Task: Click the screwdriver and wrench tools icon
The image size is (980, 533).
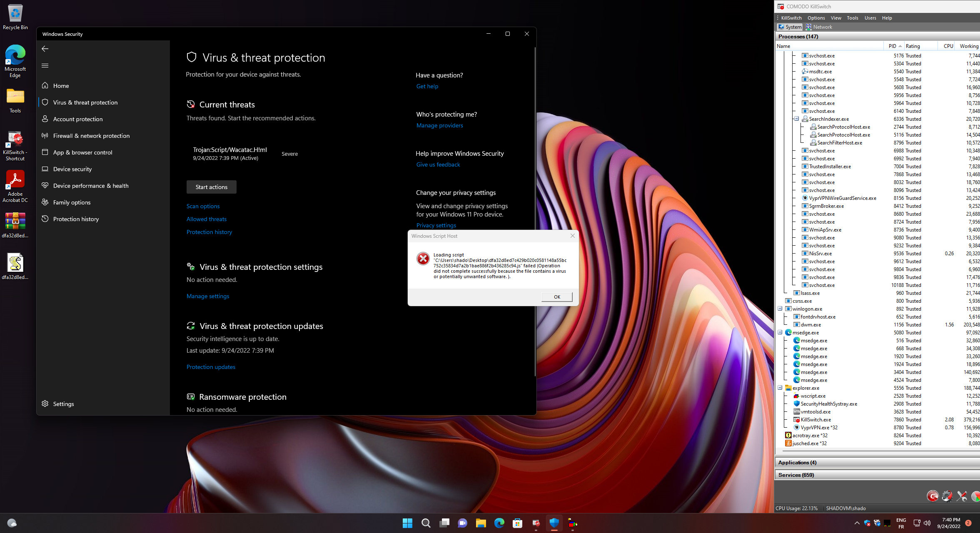Action: [x=962, y=496]
